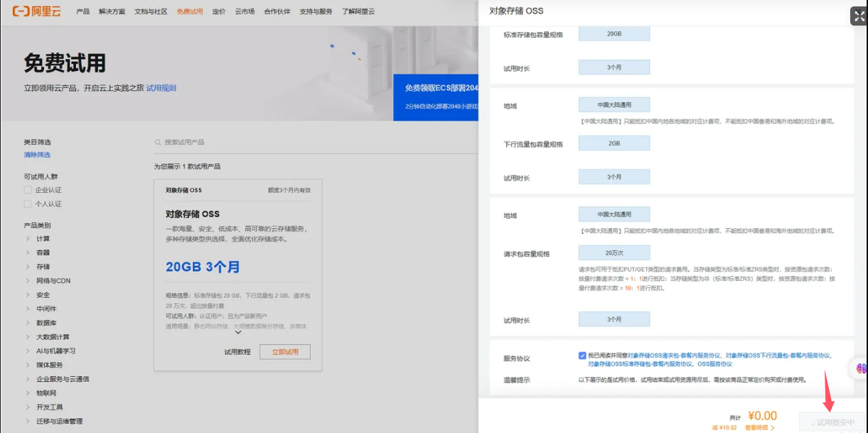Click the 对象存储 OSS card title
Screen dimensions: 868x433
click(193, 214)
